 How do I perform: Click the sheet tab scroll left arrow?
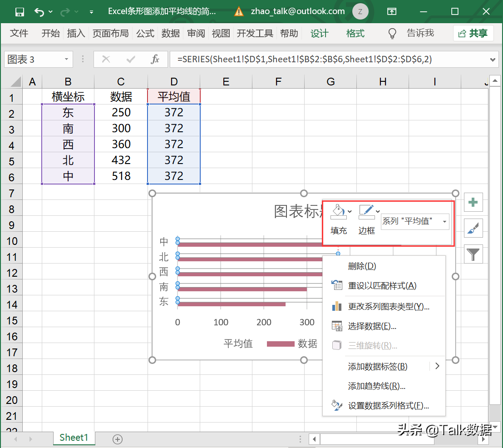coord(15,439)
